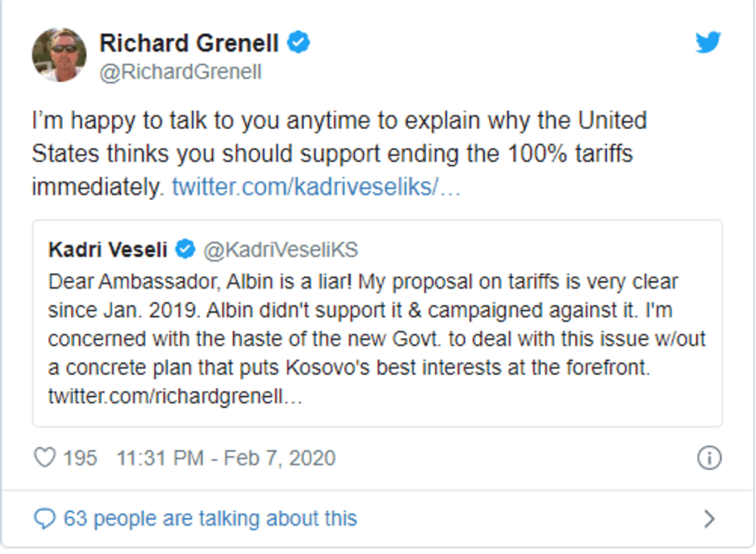This screenshot has height=554, width=756.
Task: Click the reply speech bubble icon
Action: coord(45,519)
